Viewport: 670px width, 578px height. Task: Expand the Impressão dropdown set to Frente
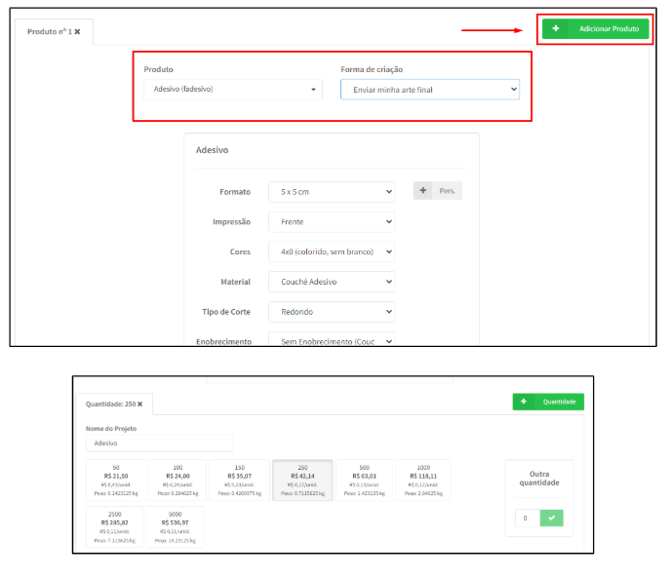pos(331,222)
